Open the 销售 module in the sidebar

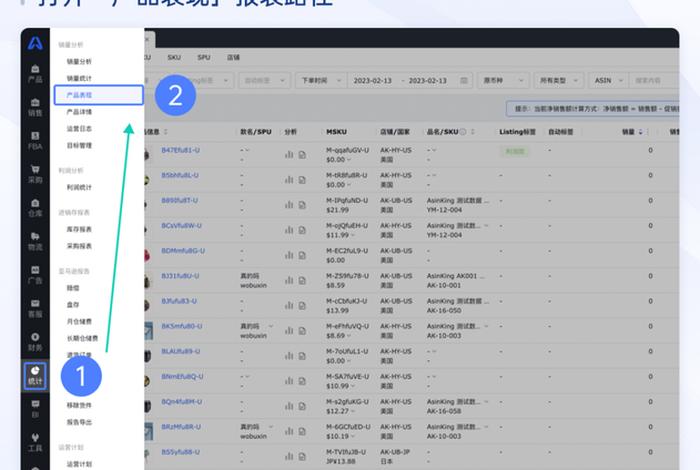click(x=35, y=108)
